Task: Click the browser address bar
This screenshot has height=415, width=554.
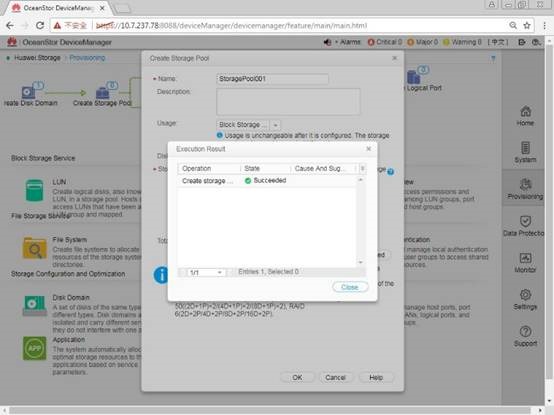Action: (279, 25)
